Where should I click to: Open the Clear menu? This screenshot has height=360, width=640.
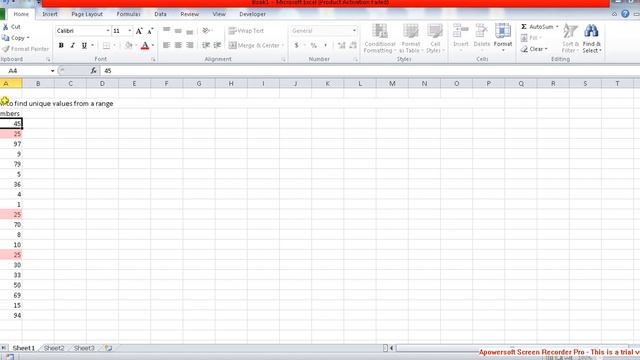tap(534, 49)
